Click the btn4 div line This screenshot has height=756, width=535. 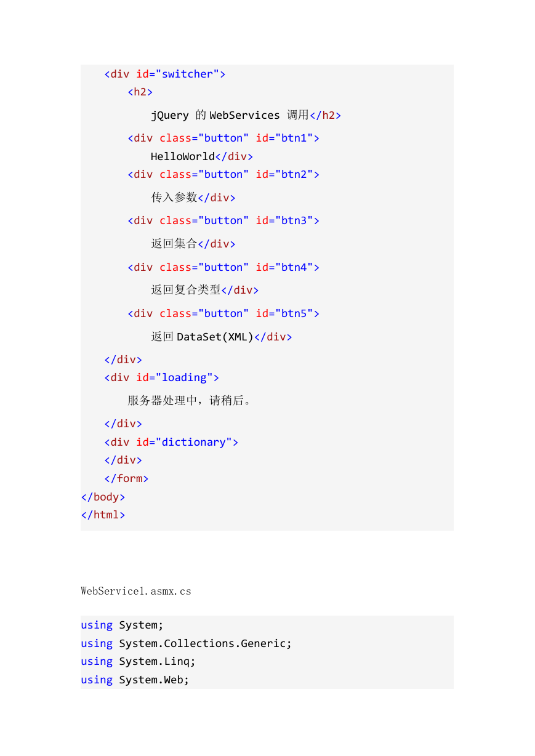223,267
